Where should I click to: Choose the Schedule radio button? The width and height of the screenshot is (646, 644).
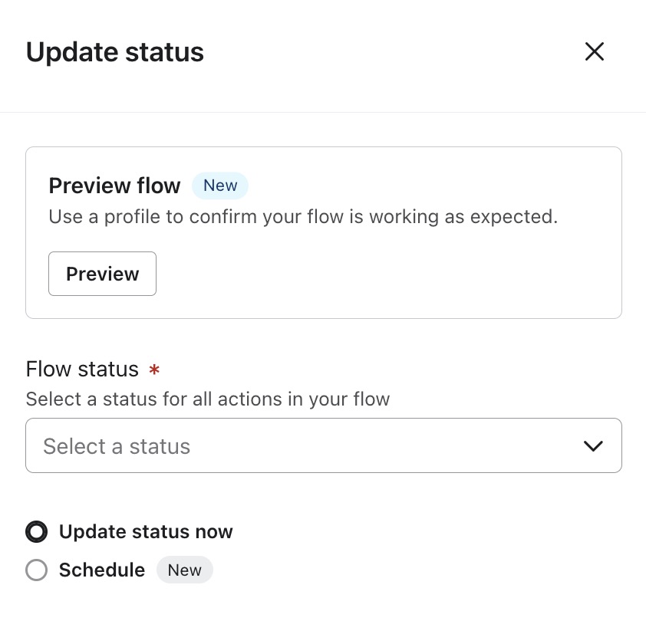coord(36,570)
